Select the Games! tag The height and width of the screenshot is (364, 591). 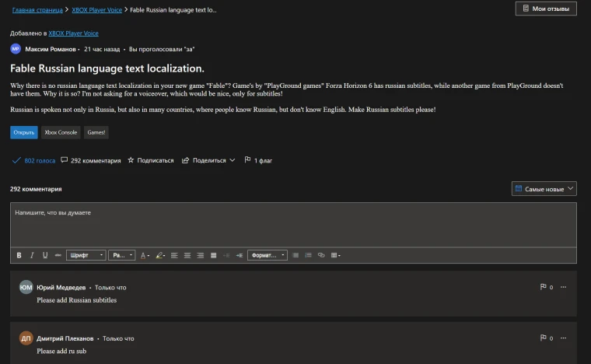click(x=96, y=132)
